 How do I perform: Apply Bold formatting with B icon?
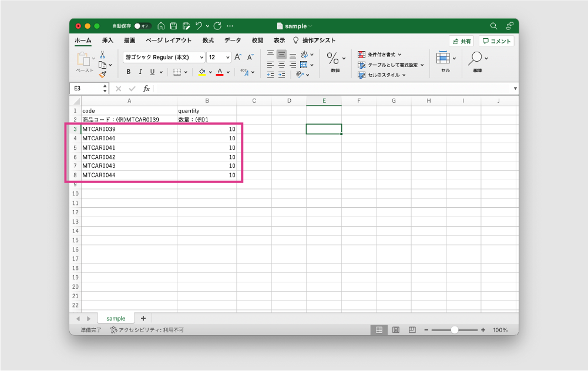click(128, 72)
